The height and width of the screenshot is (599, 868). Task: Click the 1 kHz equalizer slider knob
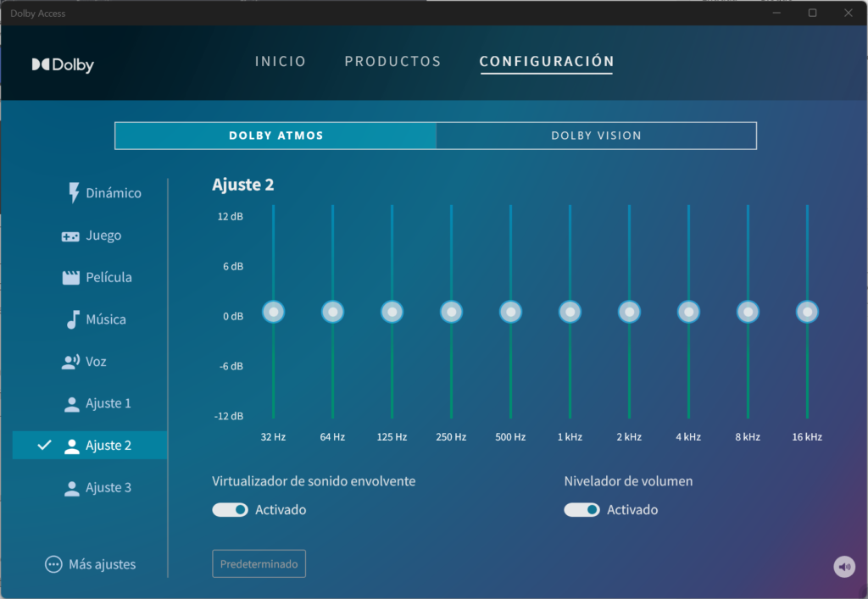tap(570, 312)
